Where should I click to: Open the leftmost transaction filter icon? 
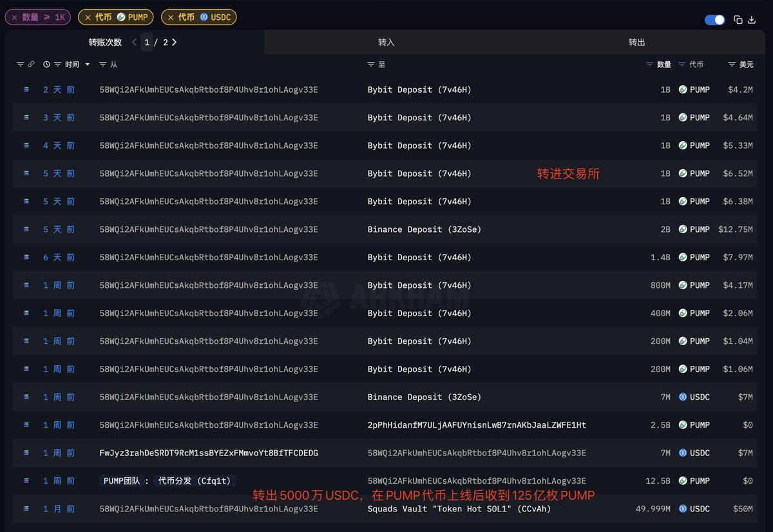click(x=20, y=64)
